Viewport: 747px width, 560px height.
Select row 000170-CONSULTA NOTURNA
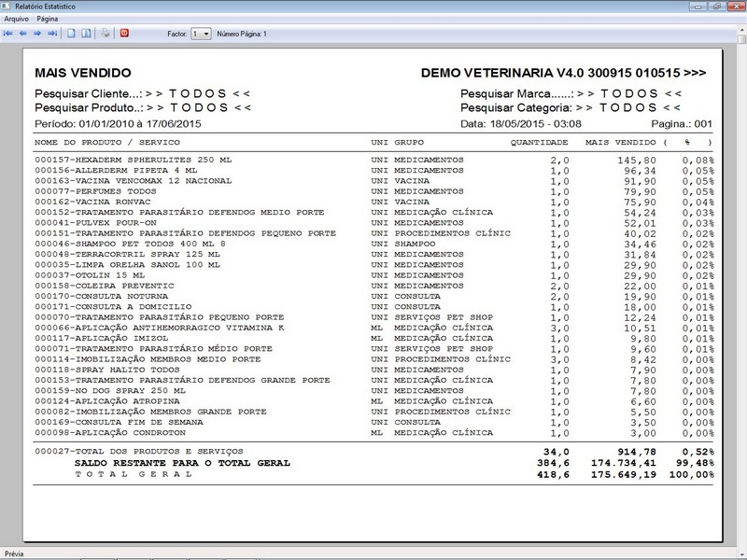pos(374,296)
